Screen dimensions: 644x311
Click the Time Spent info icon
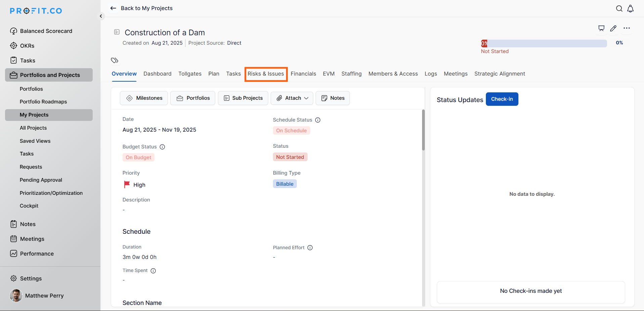pos(153,271)
